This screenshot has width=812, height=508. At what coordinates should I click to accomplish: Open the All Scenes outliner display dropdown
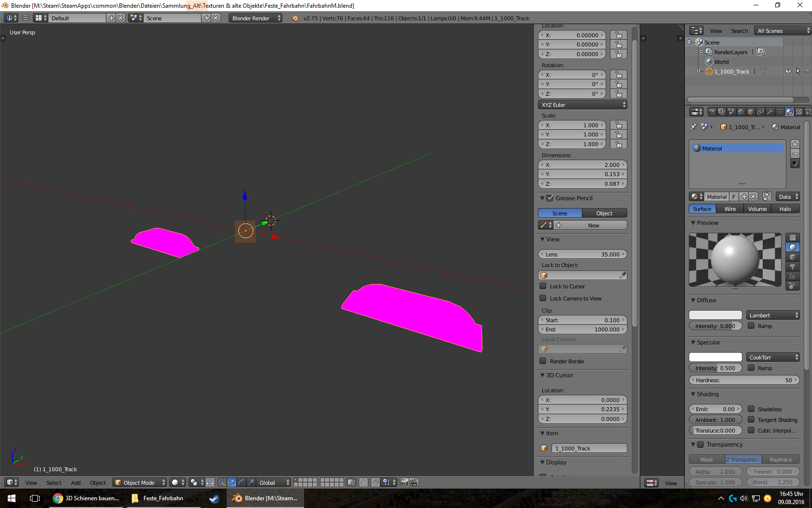point(783,30)
